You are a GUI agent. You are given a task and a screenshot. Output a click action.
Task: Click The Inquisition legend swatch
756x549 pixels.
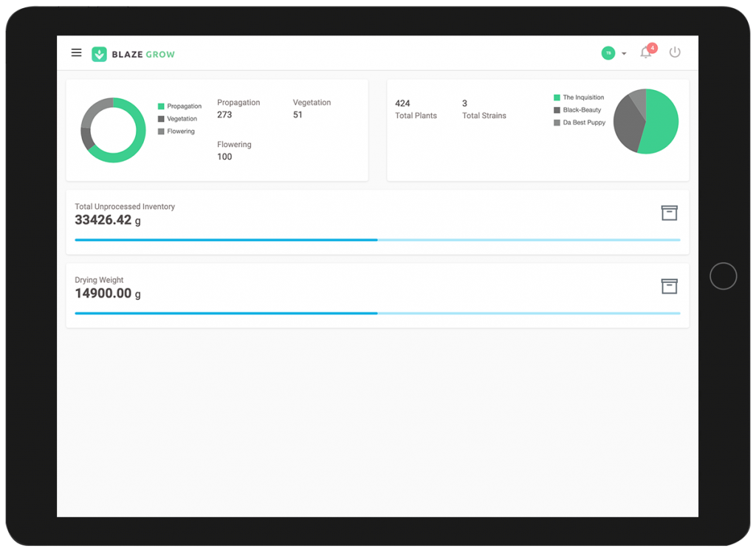[557, 98]
